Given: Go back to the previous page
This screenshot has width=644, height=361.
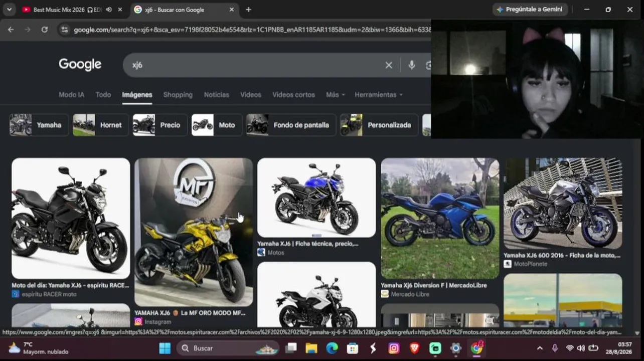Looking at the screenshot, I should (x=11, y=30).
